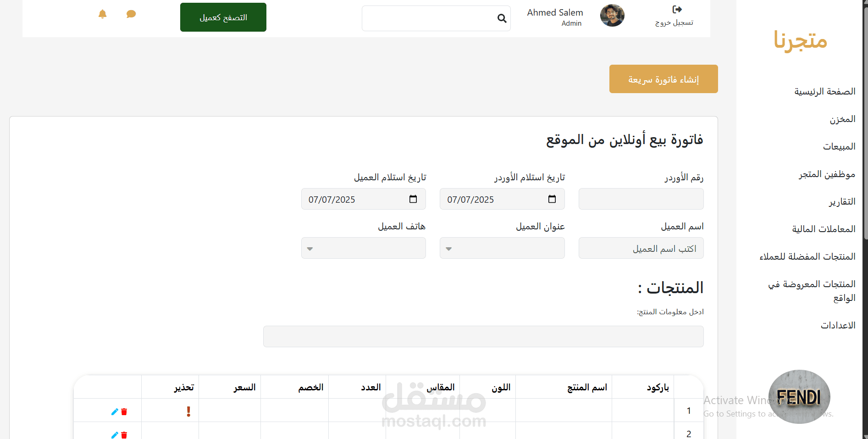Open المخزن in the sidebar

coord(842,119)
